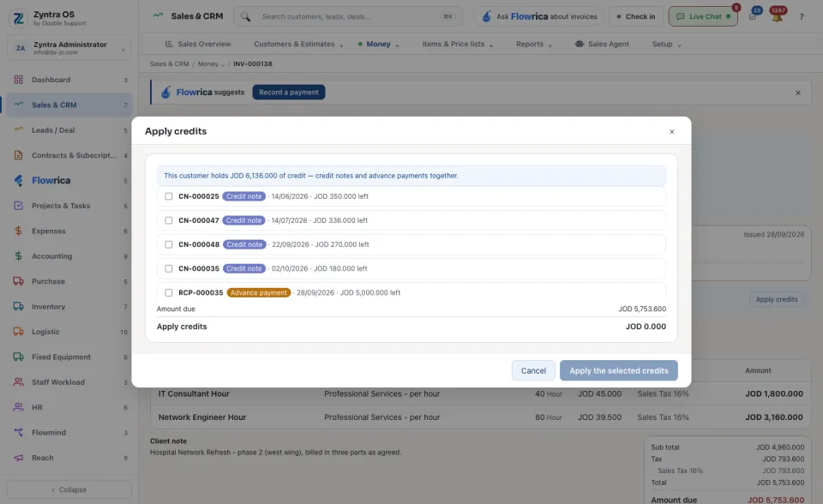Select the CN-000048 credit note checkbox
The width and height of the screenshot is (823, 504).
coord(169,244)
